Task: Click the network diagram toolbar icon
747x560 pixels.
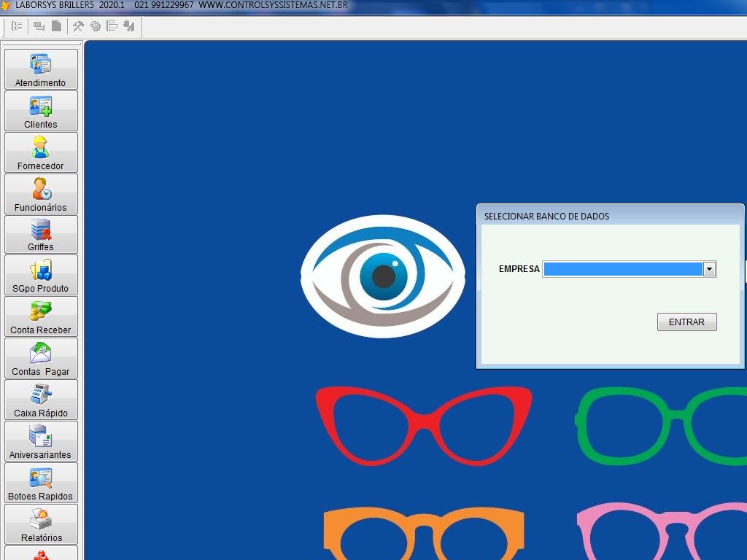Action: pyautogui.click(x=39, y=26)
